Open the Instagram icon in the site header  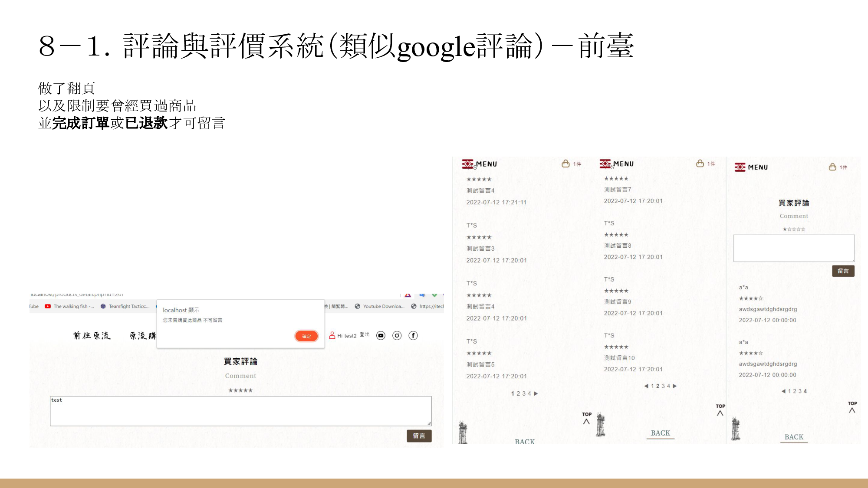(x=396, y=335)
